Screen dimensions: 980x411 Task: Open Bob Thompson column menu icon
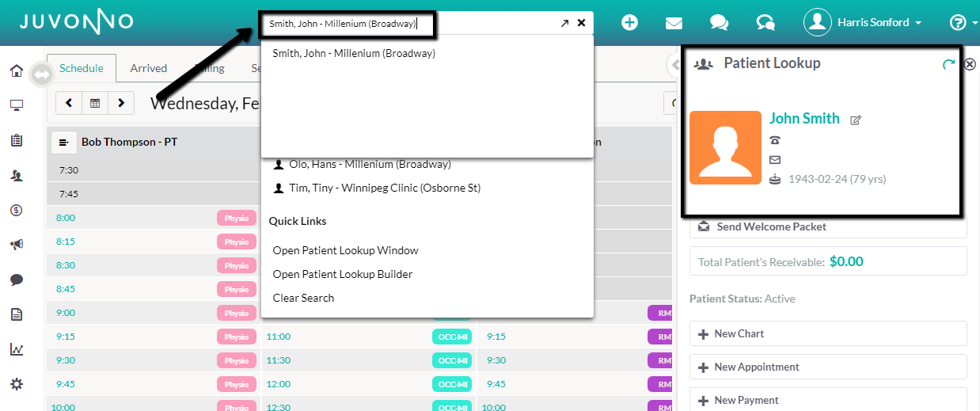click(63, 143)
